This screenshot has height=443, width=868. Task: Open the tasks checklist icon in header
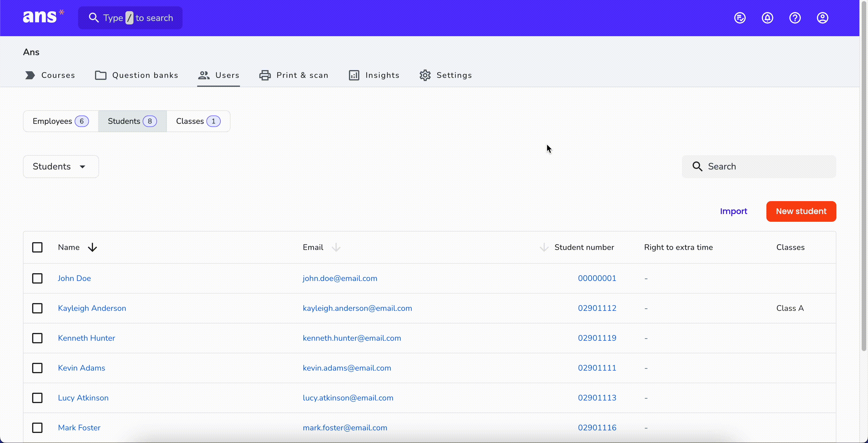pos(740,18)
